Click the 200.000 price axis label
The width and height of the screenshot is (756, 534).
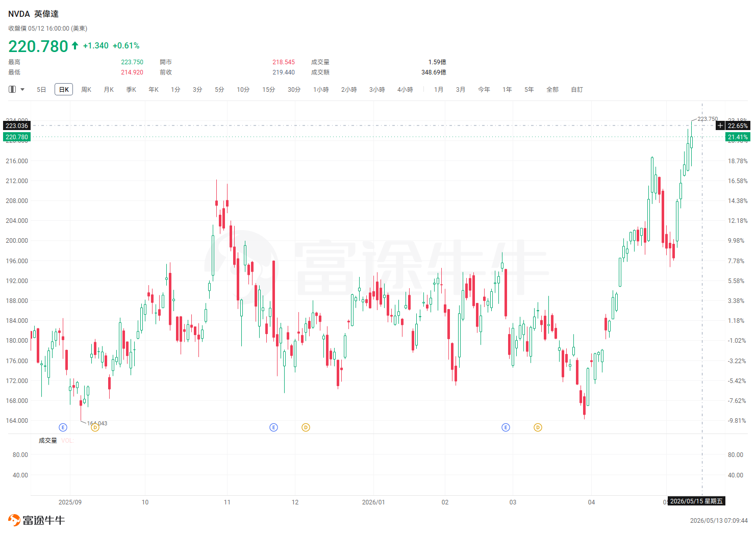17,241
